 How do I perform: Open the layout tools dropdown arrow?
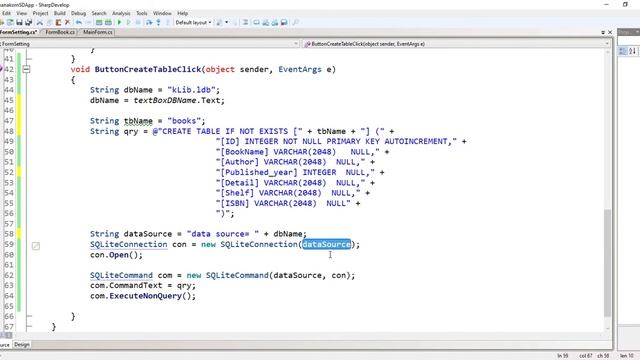[227, 22]
